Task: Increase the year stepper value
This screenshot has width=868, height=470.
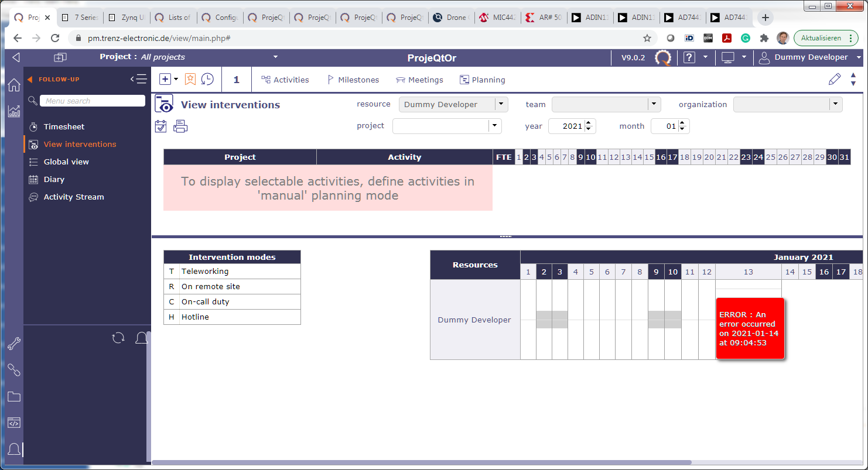Action: tap(588, 123)
